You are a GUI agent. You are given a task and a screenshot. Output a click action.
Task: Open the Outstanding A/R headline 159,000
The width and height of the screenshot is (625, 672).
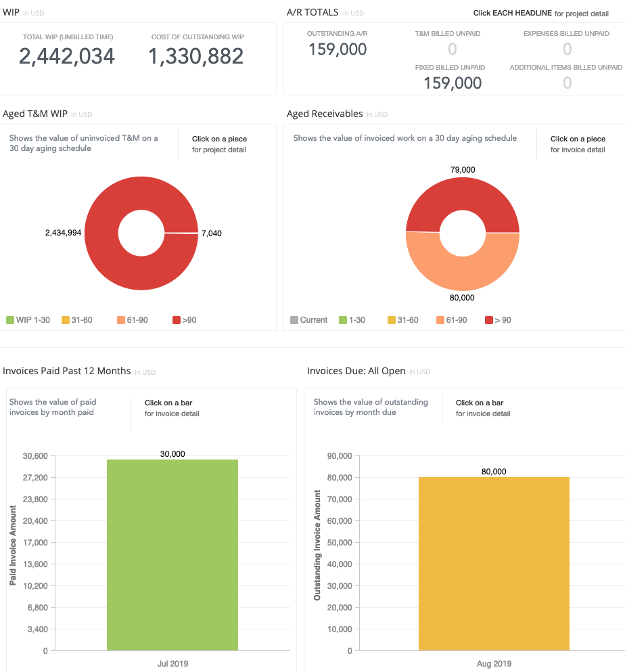(x=338, y=49)
